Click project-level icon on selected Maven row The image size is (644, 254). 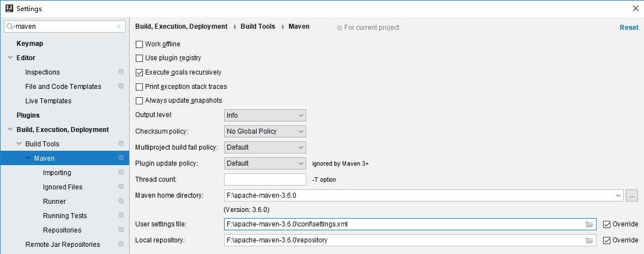[121, 158]
